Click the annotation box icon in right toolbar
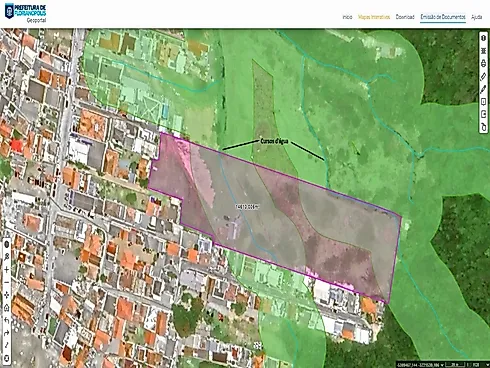Screen dimensions: 490x368 pyautogui.click(x=483, y=101)
